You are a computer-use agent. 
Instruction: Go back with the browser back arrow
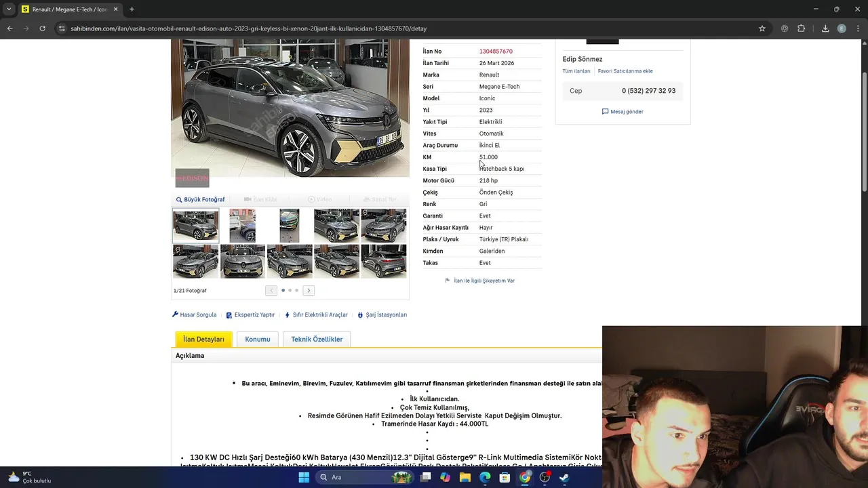9,28
